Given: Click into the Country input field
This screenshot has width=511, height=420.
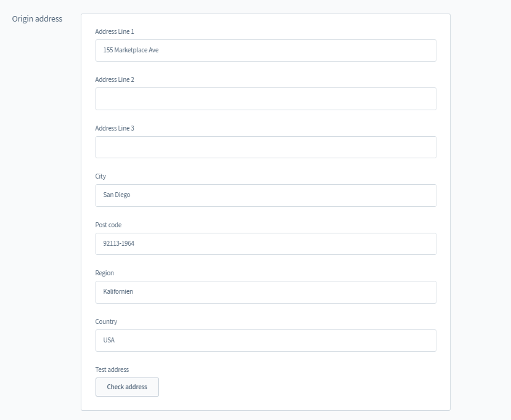Looking at the screenshot, I should (x=266, y=341).
